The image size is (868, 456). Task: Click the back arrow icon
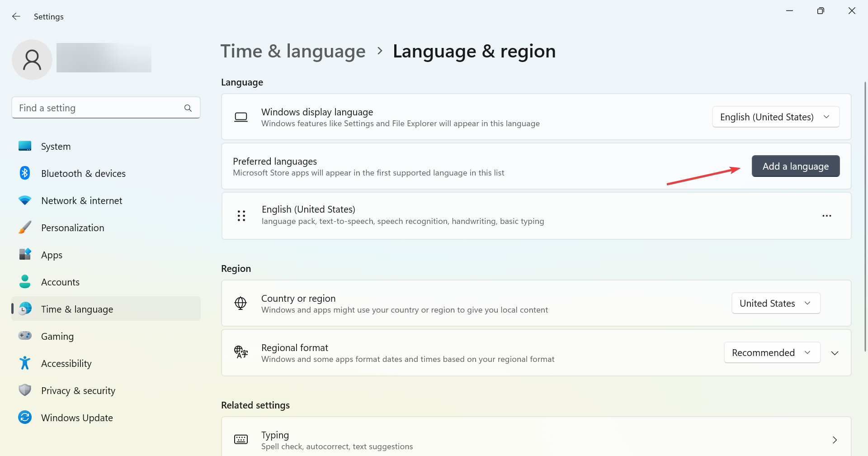click(x=16, y=16)
